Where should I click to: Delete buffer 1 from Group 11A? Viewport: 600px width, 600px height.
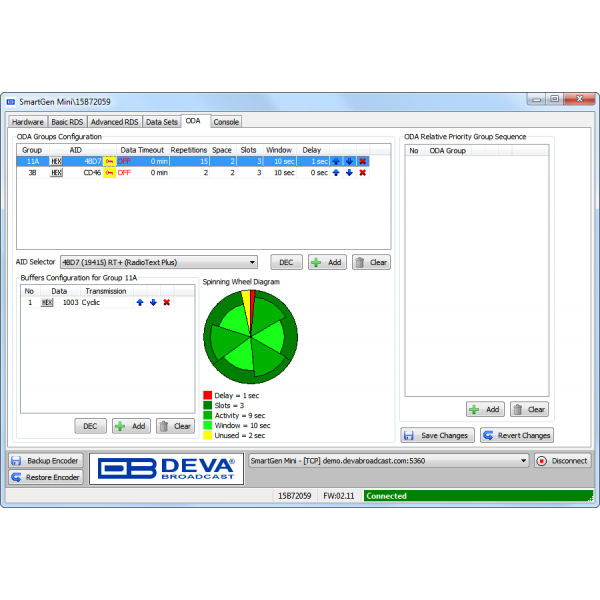(167, 303)
